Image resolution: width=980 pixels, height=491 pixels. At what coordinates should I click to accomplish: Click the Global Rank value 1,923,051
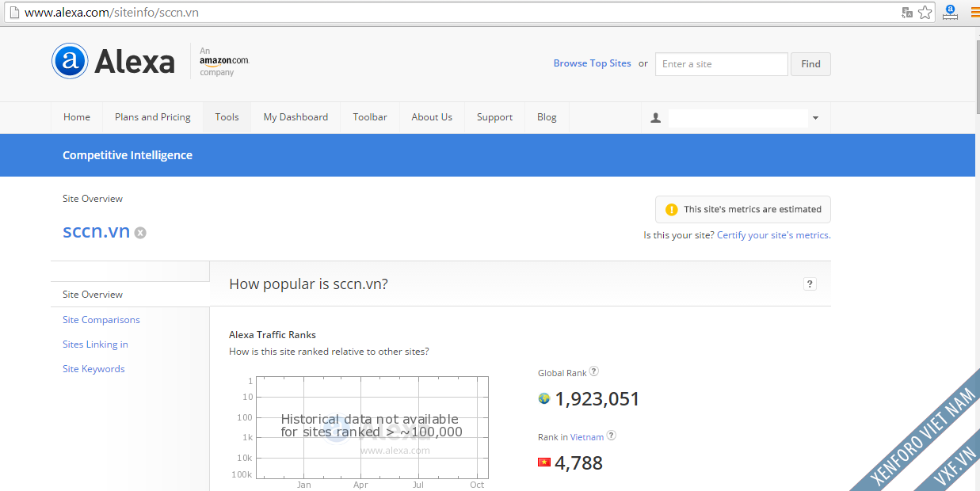click(x=597, y=399)
